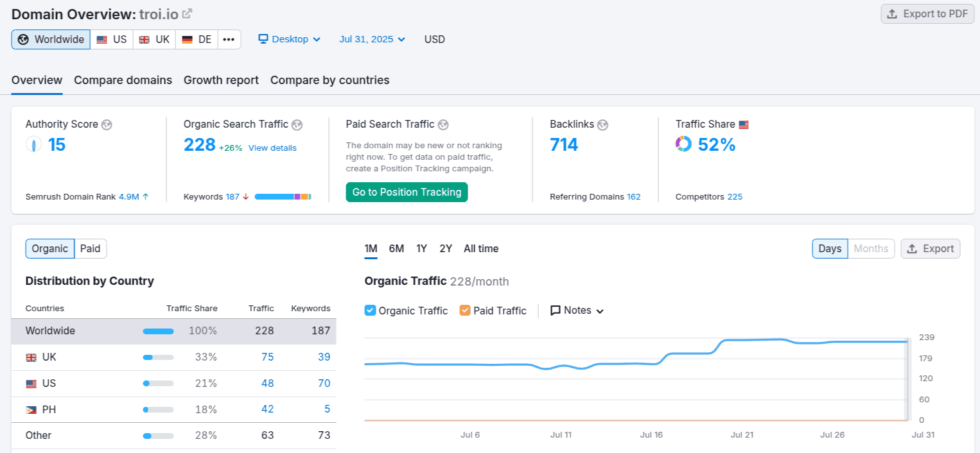Toggle the Paid Traffic checkbox
The height and width of the screenshot is (453, 980).
click(x=465, y=311)
